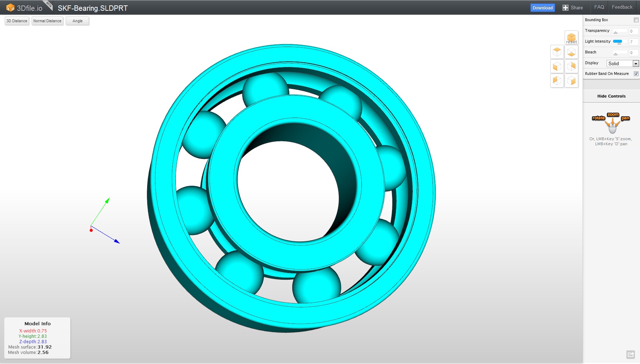Click the Download button

pos(542,8)
